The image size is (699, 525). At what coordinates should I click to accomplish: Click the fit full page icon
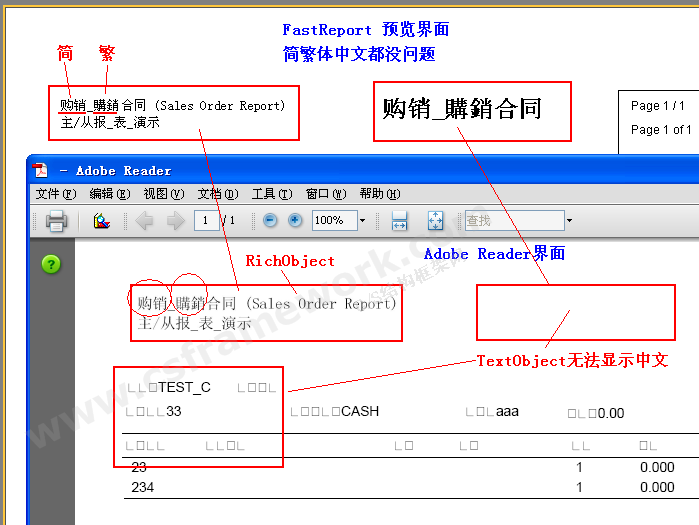(x=436, y=221)
